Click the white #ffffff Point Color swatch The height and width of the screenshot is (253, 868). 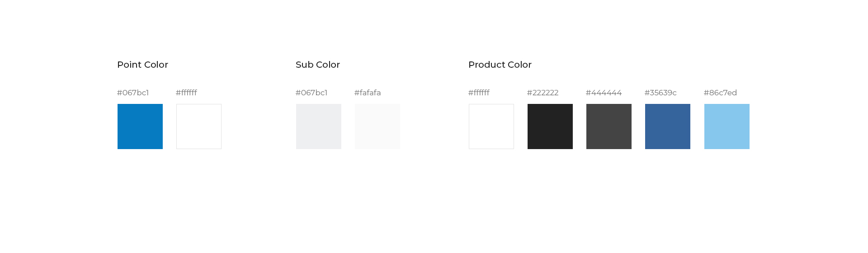pyautogui.click(x=199, y=126)
